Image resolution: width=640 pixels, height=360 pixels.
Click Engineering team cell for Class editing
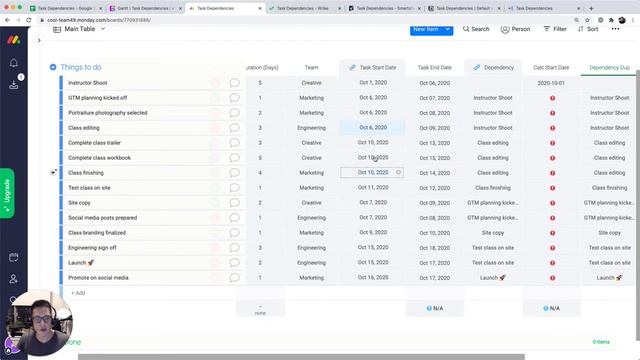coord(311,128)
